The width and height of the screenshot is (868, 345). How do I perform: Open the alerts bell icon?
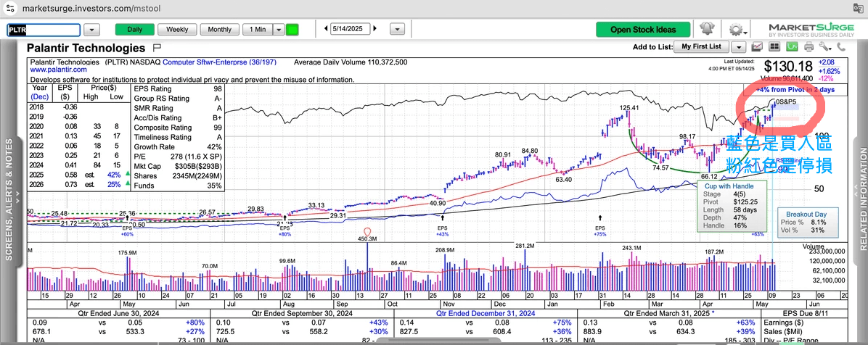pos(707,29)
